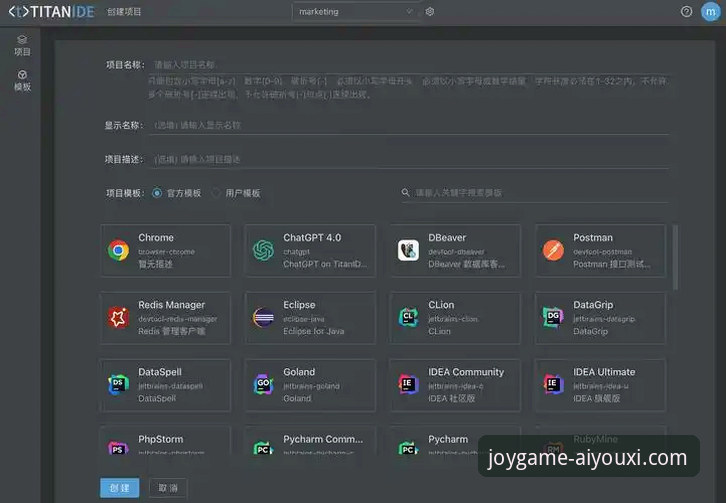Select the Eclipse template icon

(263, 317)
